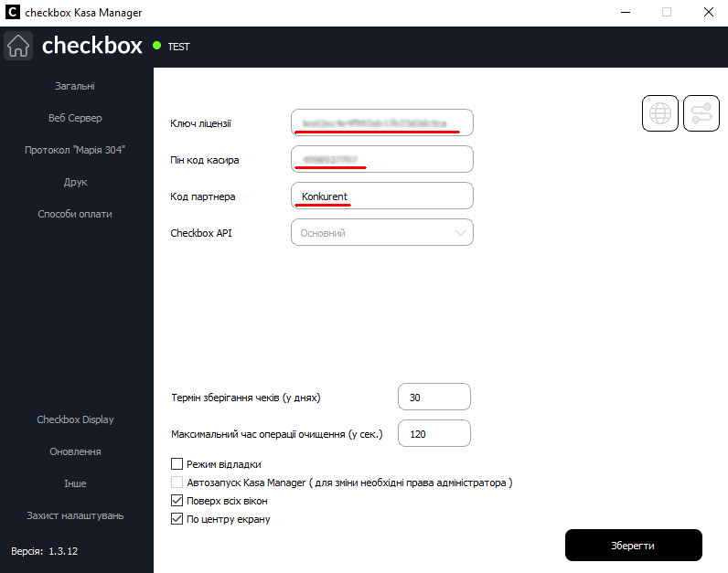
Task: Click the Ключ ліцензії input field
Action: (382, 122)
